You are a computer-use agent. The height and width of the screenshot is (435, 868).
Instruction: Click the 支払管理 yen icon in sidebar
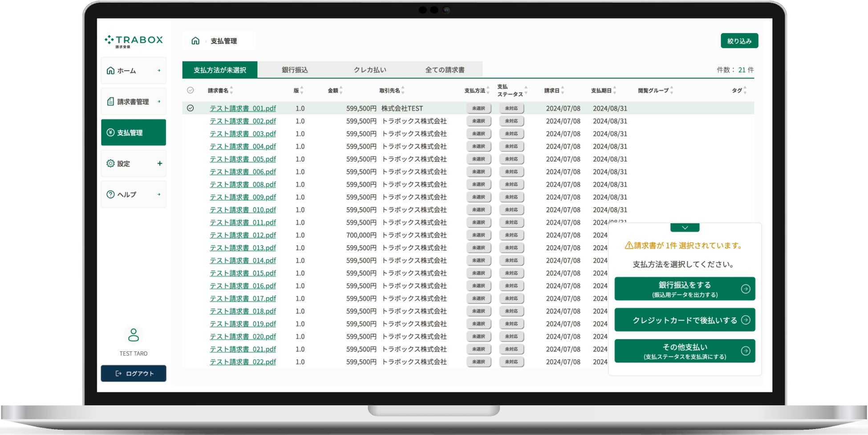click(x=110, y=133)
